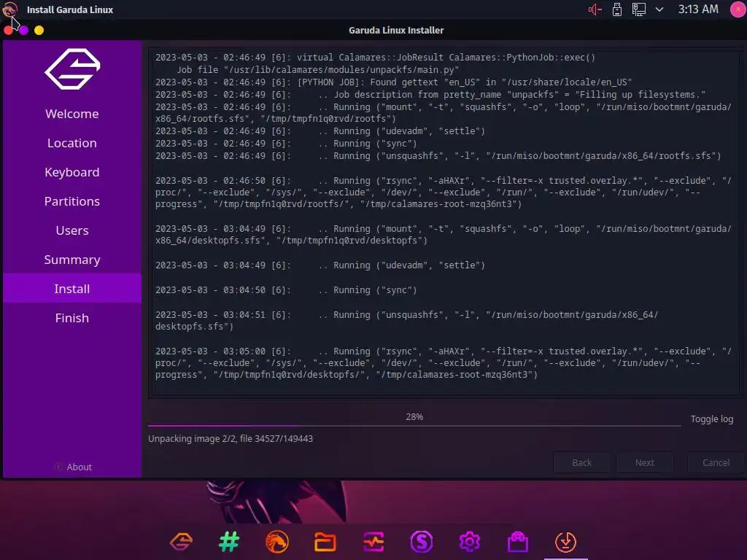Open the network display tray icon

tap(639, 9)
